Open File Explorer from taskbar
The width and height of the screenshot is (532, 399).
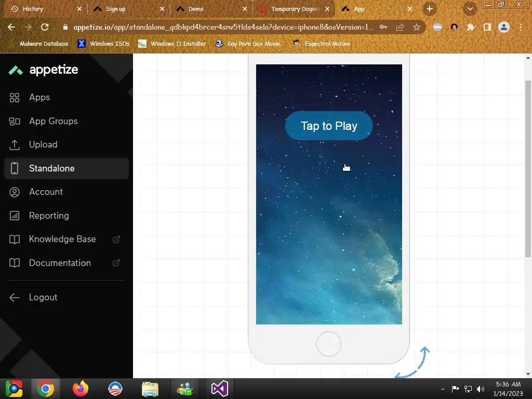click(x=150, y=389)
